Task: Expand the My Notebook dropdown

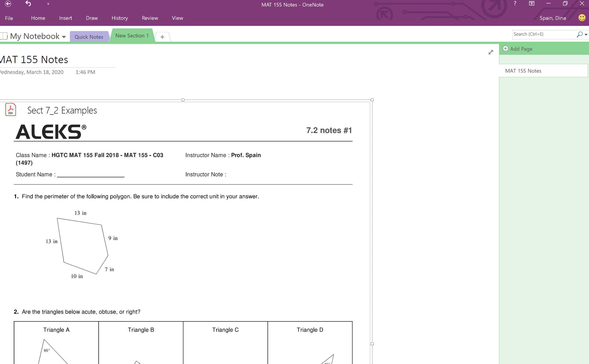Action: pyautogui.click(x=64, y=37)
